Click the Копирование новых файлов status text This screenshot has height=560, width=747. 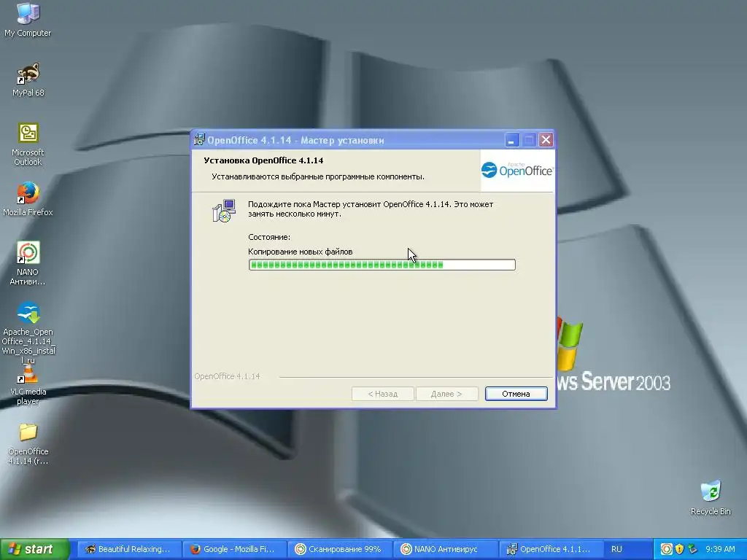click(300, 252)
